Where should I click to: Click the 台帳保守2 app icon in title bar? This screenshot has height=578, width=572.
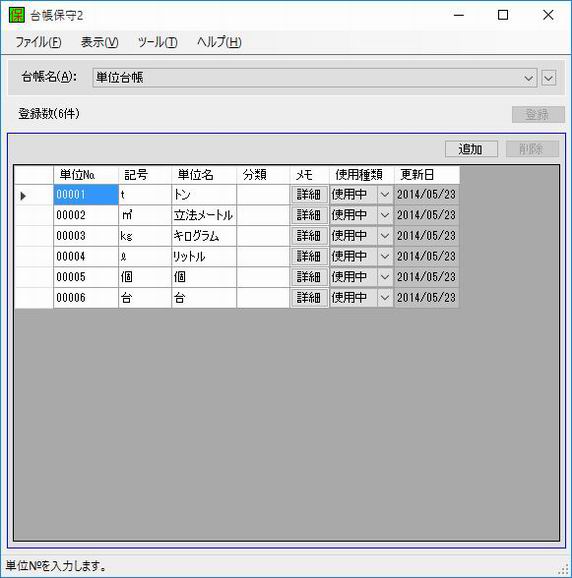pyautogui.click(x=17, y=15)
